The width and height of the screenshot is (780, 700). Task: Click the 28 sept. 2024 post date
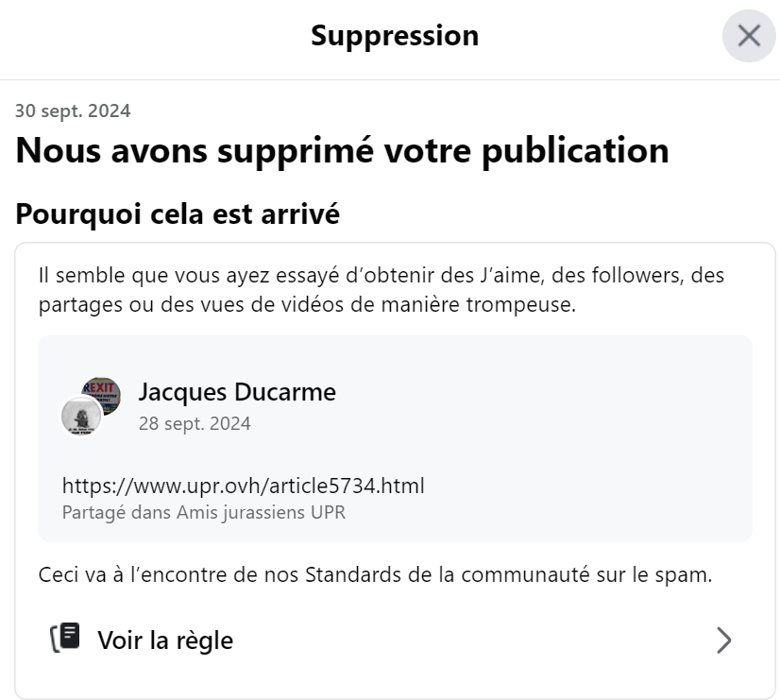(x=195, y=423)
